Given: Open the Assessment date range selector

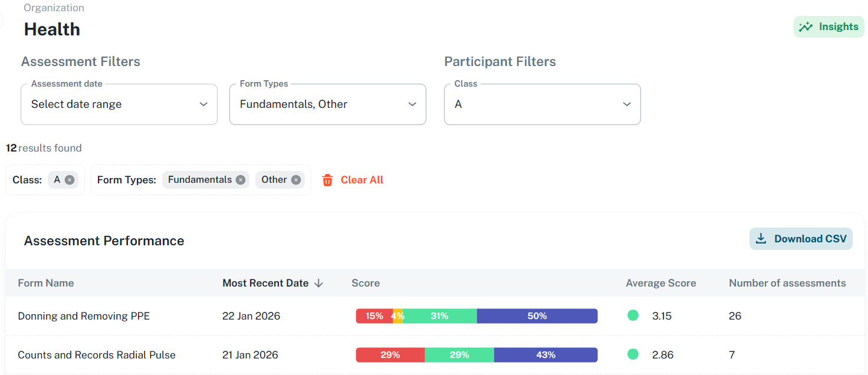Looking at the screenshot, I should tap(119, 104).
